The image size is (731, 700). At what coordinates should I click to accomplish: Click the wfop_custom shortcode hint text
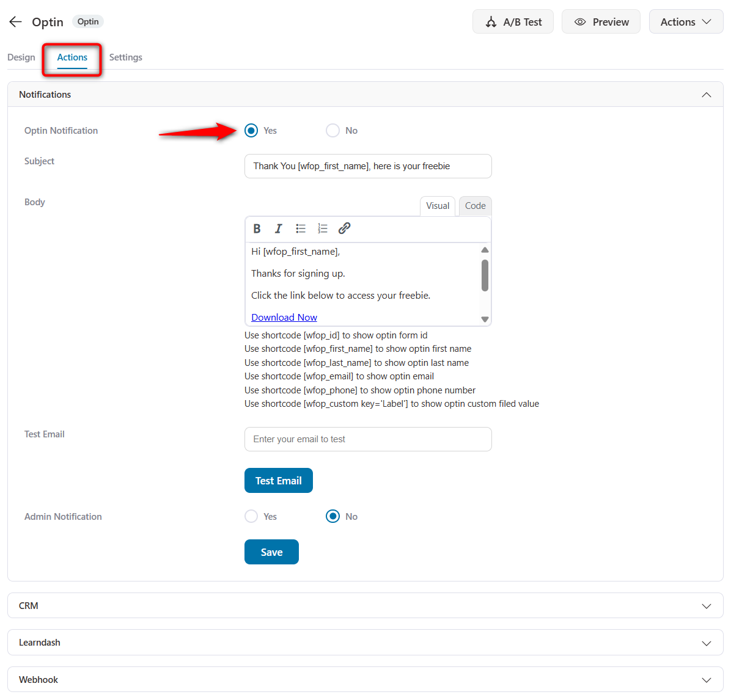coord(392,404)
